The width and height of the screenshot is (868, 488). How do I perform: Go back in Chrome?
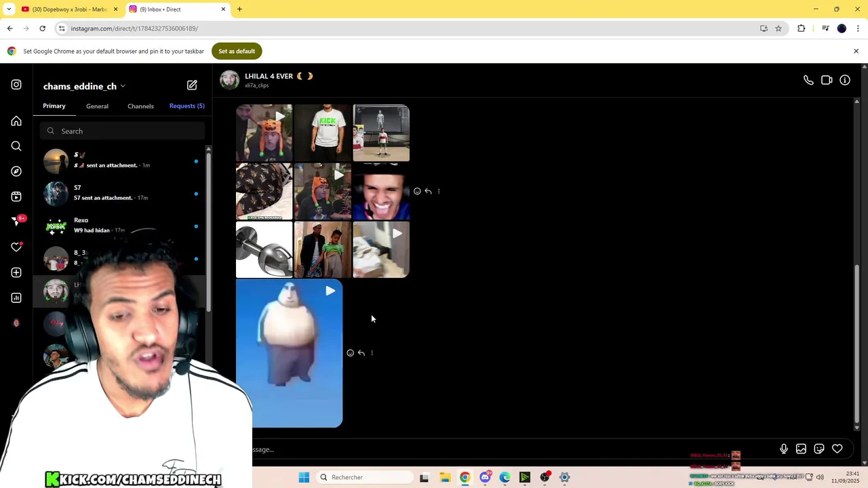9,28
